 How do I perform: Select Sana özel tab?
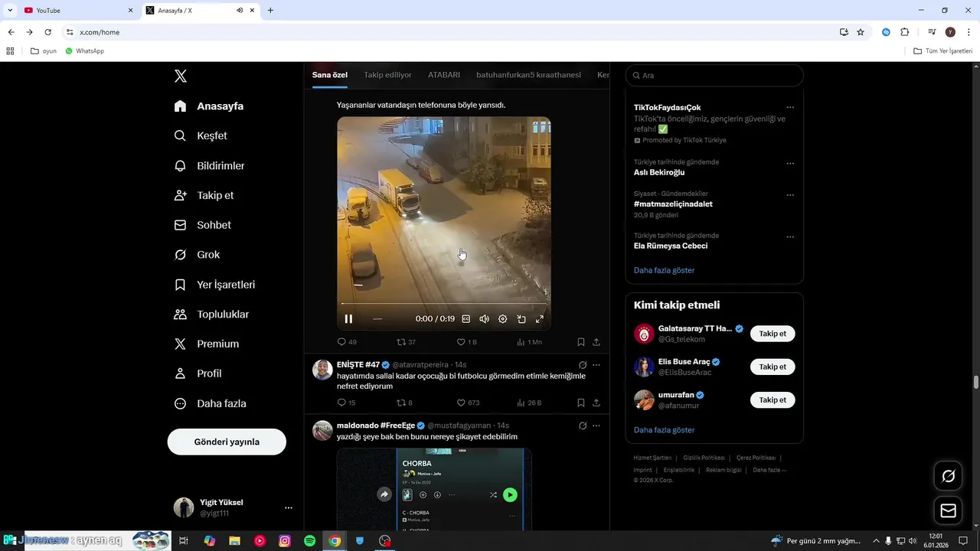(330, 75)
